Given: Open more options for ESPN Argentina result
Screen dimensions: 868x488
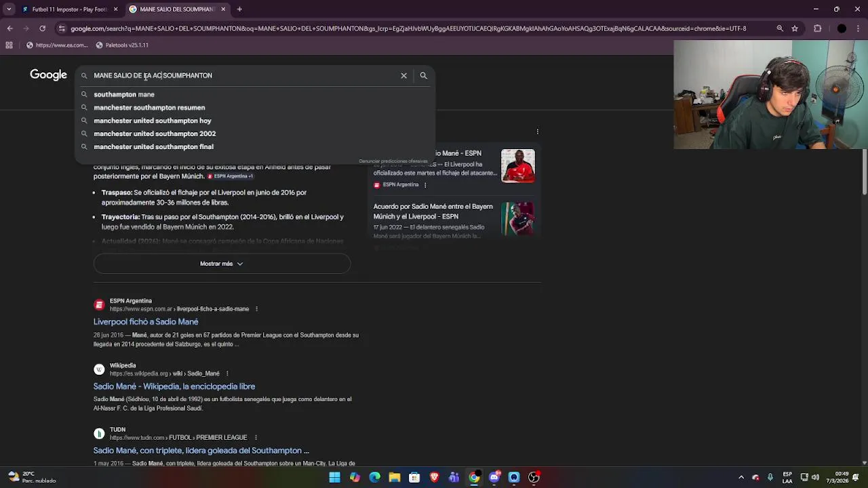Looking at the screenshot, I should pyautogui.click(x=256, y=309).
